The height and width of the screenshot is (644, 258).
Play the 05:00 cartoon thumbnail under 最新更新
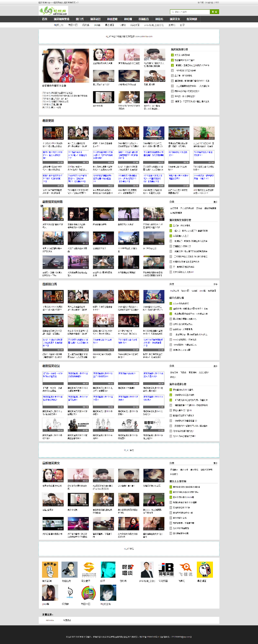154,133
